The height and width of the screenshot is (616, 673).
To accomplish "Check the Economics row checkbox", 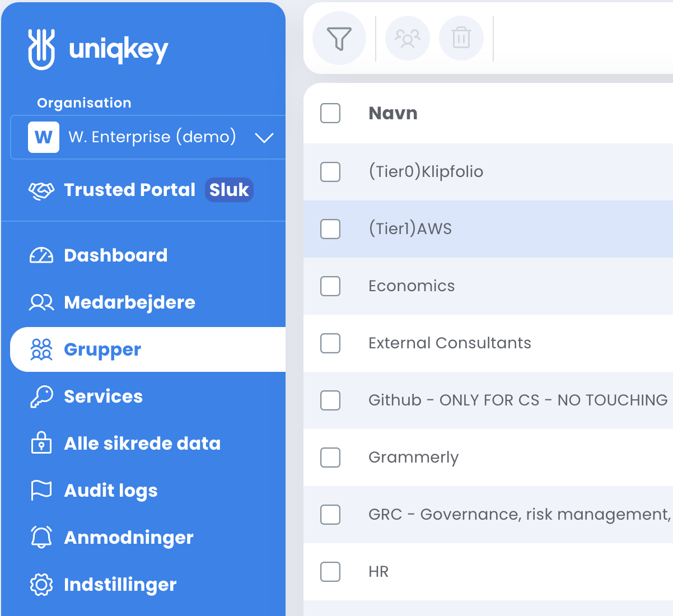I will click(330, 286).
